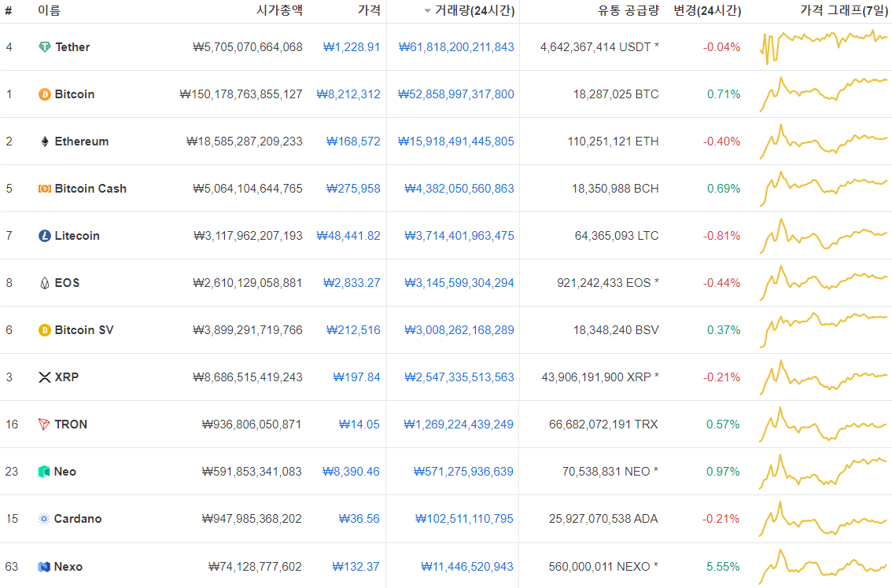
Task: Select Litecoin 24h change -0.81%
Action: click(x=722, y=236)
